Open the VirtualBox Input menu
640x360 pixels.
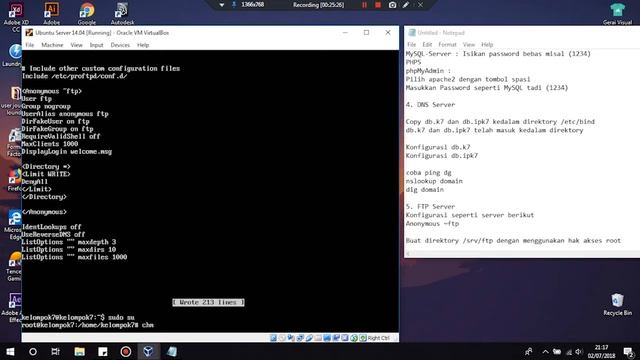click(96, 45)
